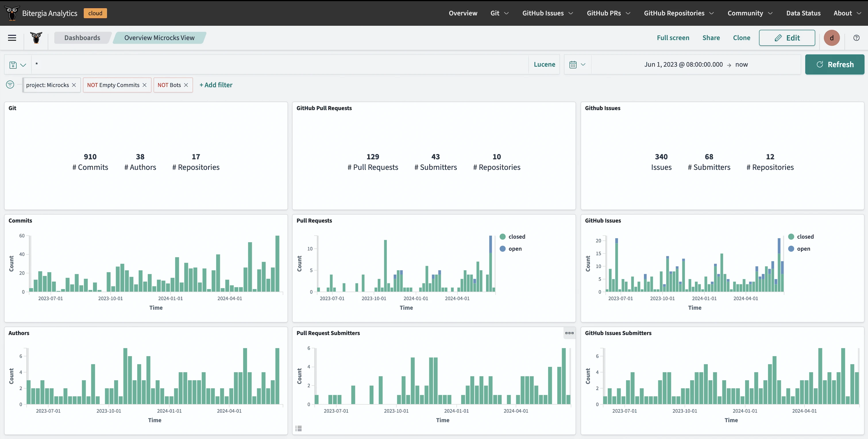The height and width of the screenshot is (439, 868).
Task: Remove the NOT Empty Commits filter
Action: tap(144, 85)
